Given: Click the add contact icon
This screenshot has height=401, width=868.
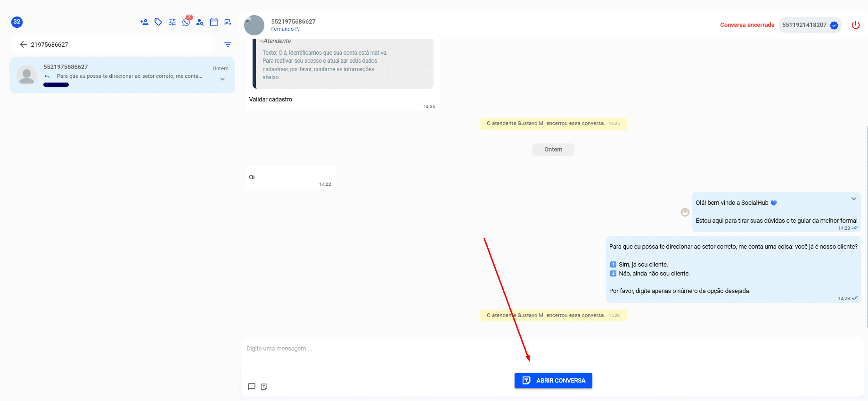Looking at the screenshot, I should coord(144,22).
